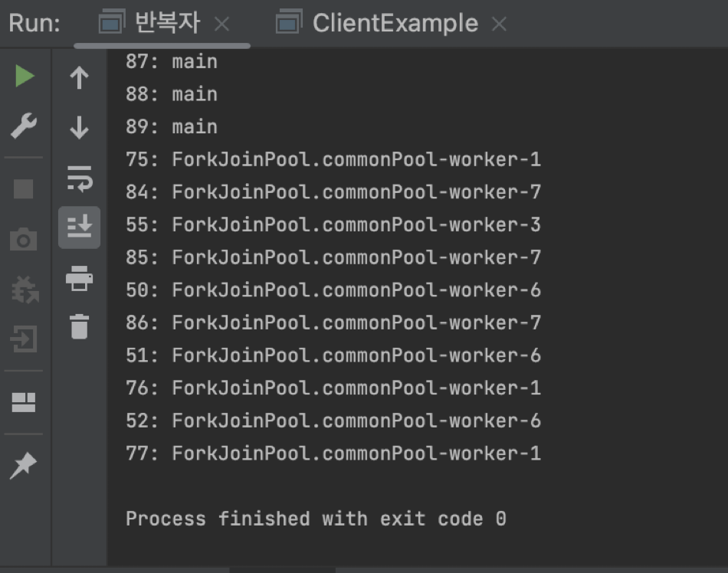
Task: Click the camera thread dump icon
Action: click(x=23, y=240)
